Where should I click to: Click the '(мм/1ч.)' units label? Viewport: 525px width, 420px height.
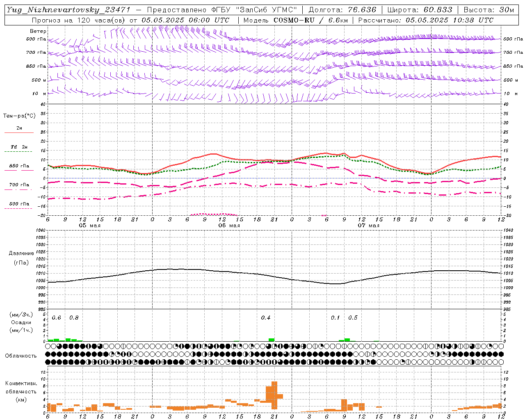21,330
